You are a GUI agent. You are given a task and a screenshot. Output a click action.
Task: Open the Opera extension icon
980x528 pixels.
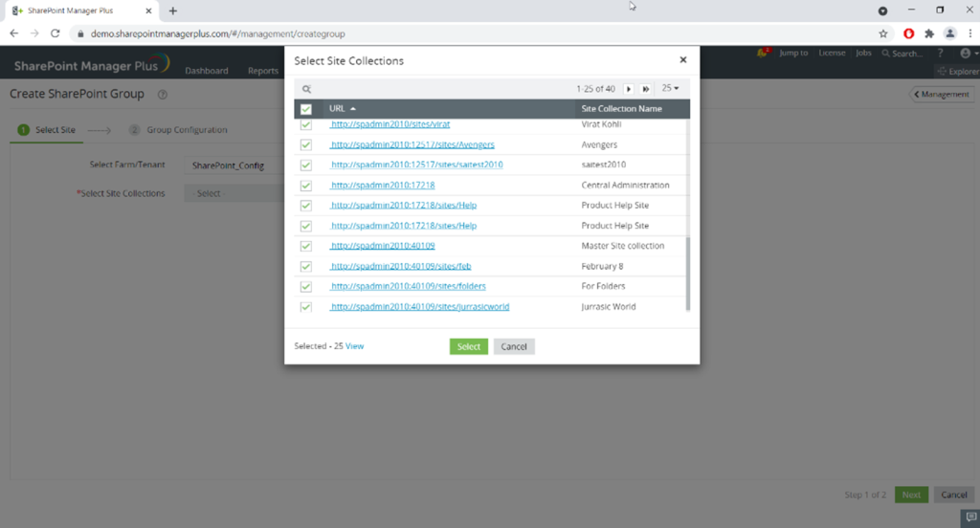click(909, 33)
